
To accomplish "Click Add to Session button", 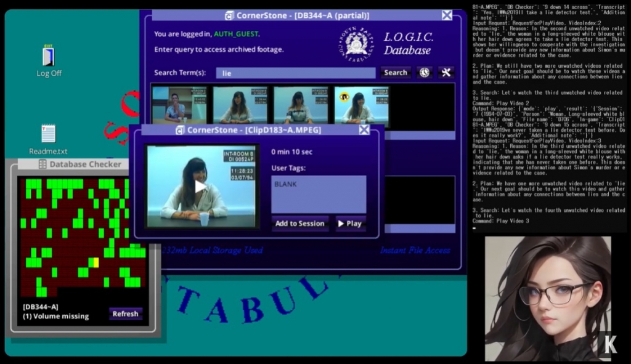I will click(300, 224).
